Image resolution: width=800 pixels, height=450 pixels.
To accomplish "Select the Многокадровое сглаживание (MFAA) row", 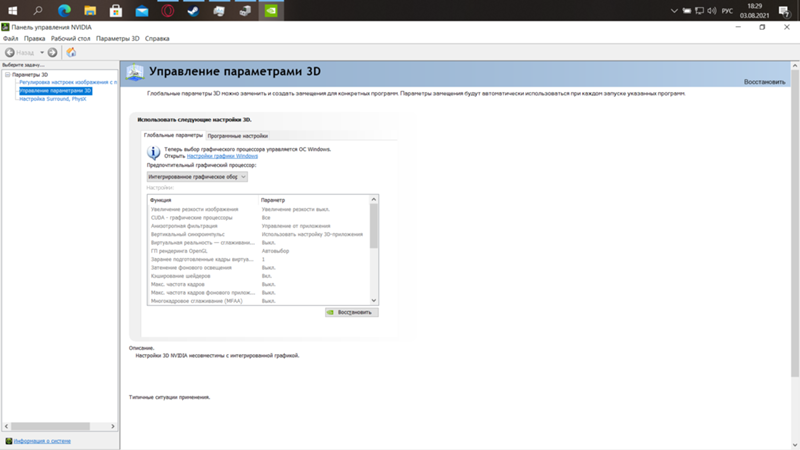I will click(x=259, y=301).
